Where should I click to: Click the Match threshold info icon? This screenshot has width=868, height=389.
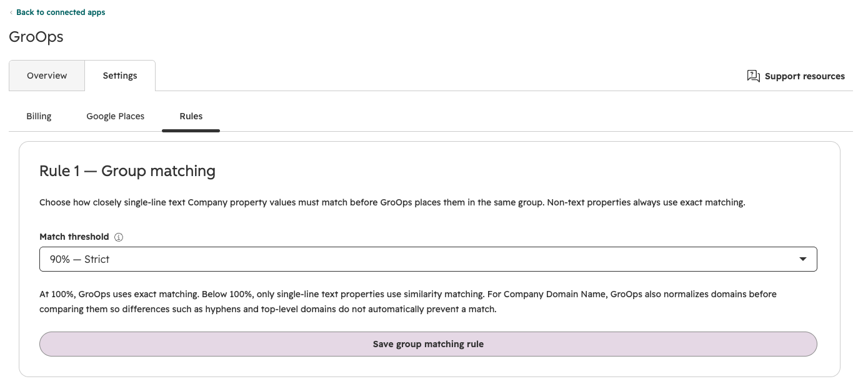[119, 237]
